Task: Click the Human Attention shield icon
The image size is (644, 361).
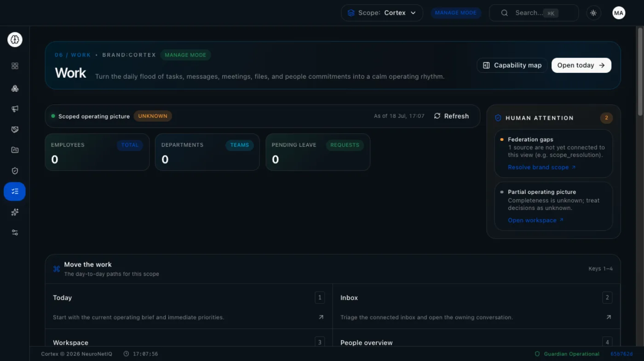Action: tap(498, 118)
